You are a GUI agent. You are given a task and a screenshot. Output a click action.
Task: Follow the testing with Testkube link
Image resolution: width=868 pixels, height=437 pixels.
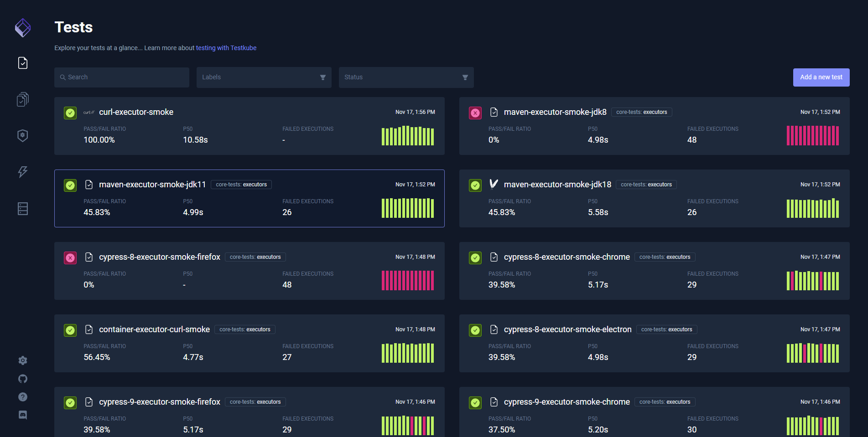226,48
